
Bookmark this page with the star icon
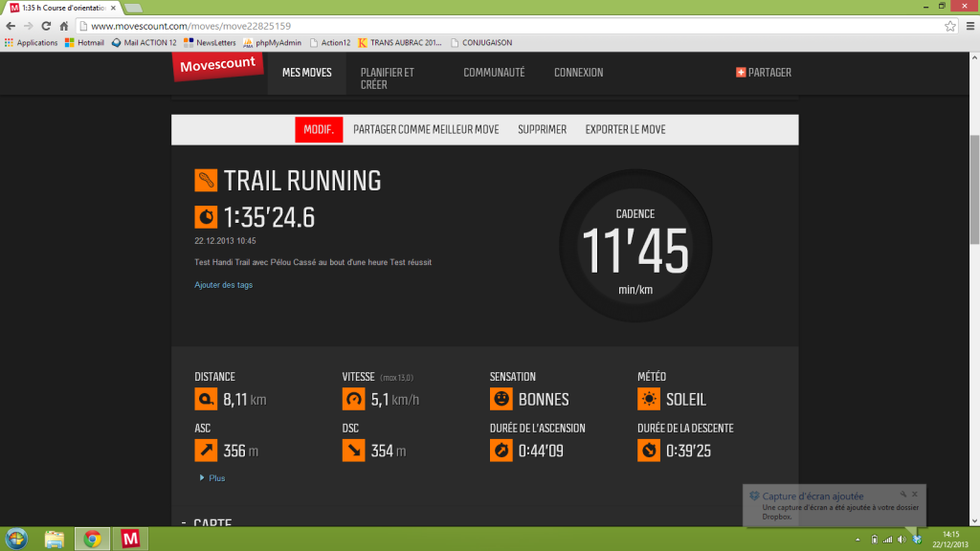(x=950, y=26)
